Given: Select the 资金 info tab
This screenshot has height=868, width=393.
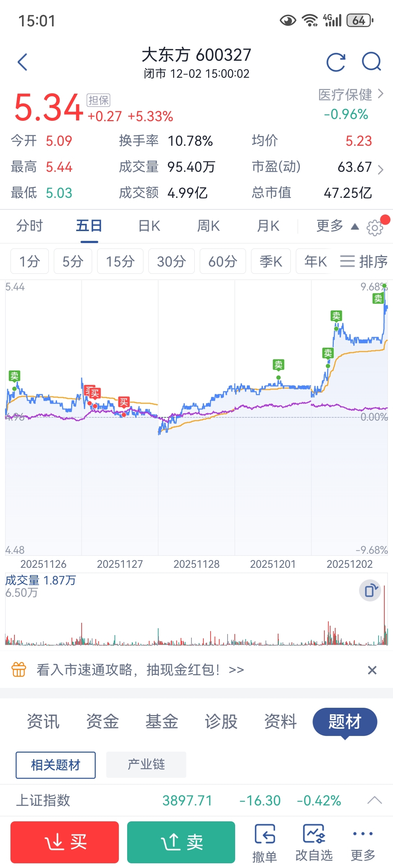Looking at the screenshot, I should [x=103, y=722].
